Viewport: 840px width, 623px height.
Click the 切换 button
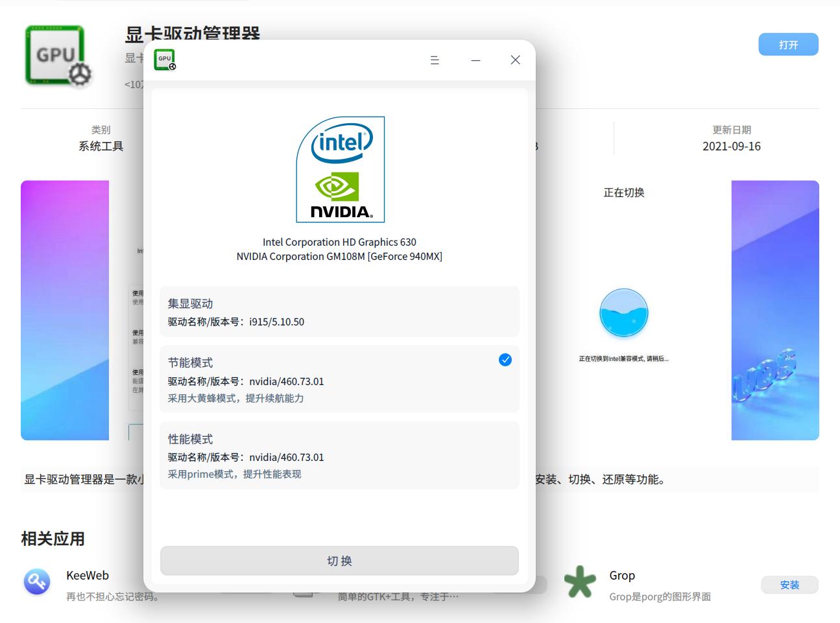pyautogui.click(x=339, y=561)
